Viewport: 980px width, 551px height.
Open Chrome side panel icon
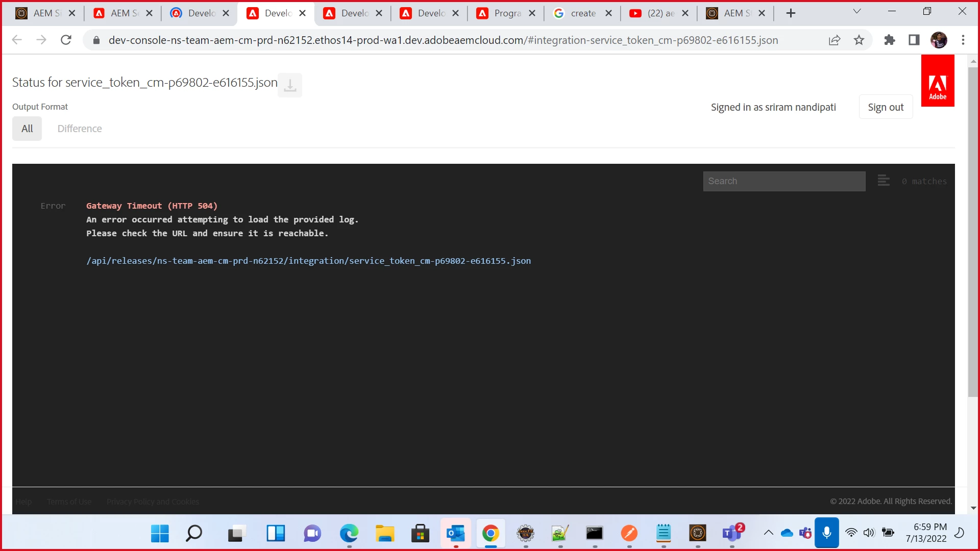click(x=914, y=40)
